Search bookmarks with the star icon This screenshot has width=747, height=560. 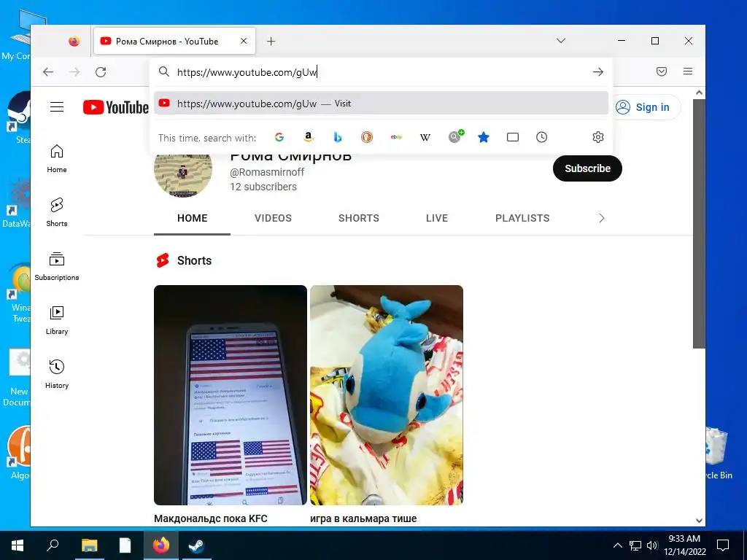(484, 137)
